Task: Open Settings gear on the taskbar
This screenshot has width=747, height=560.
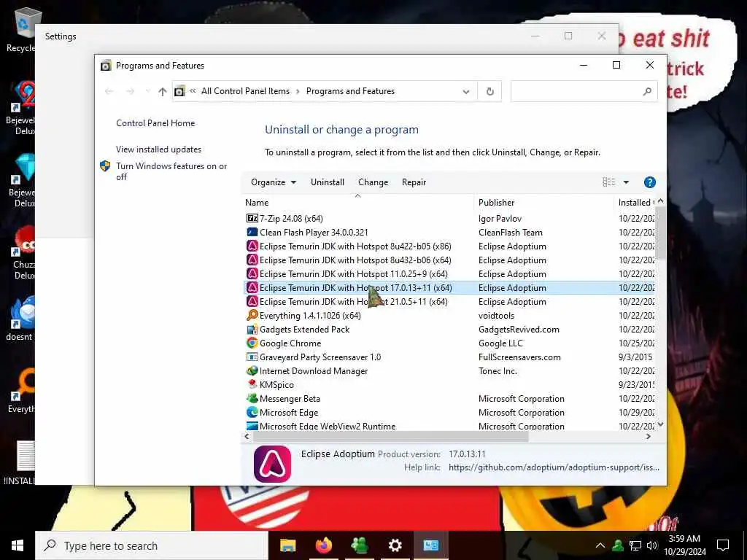Action: (395, 545)
